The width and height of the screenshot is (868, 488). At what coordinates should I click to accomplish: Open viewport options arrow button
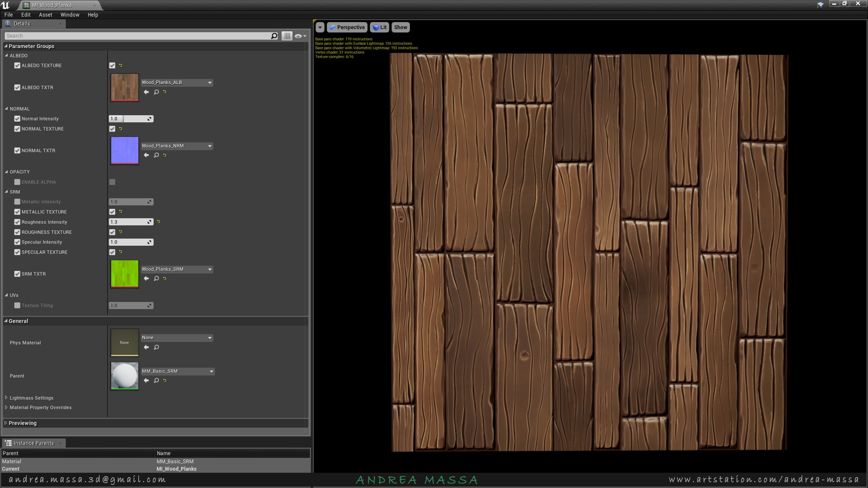click(x=320, y=28)
